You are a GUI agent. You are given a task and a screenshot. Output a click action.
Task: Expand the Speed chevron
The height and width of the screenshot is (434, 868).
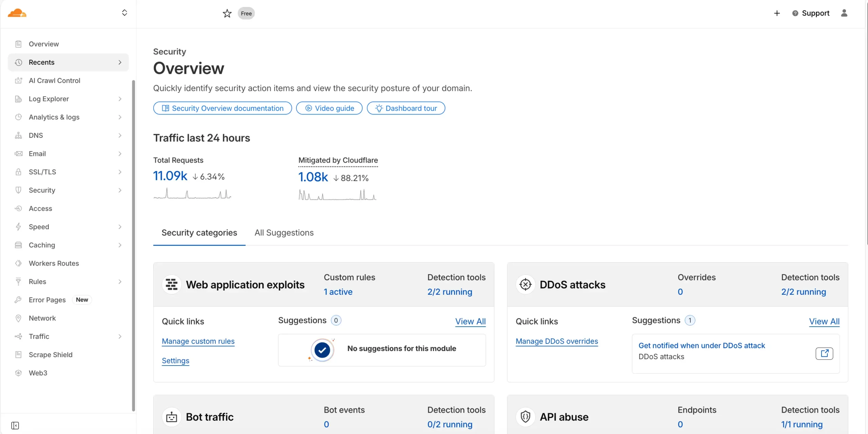(x=120, y=227)
